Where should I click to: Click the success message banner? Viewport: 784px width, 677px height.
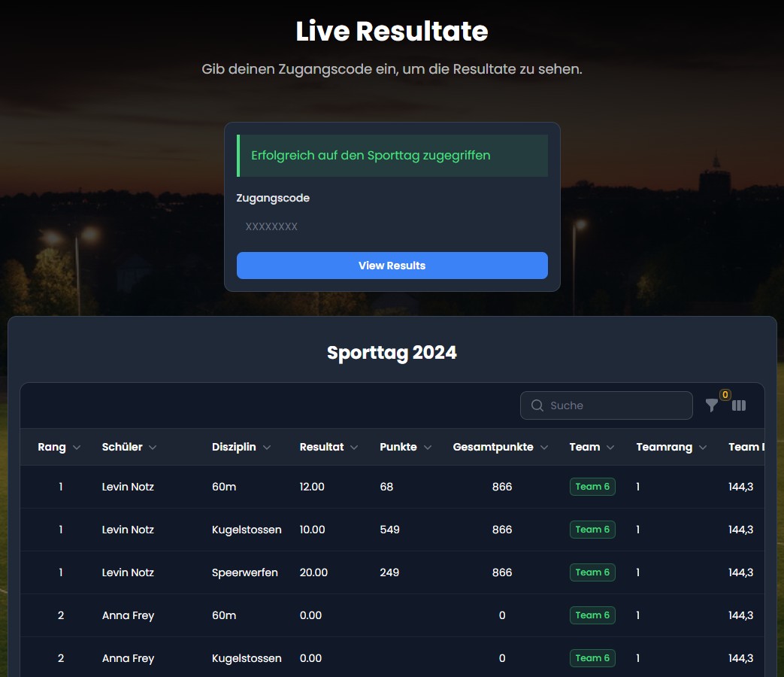point(392,156)
